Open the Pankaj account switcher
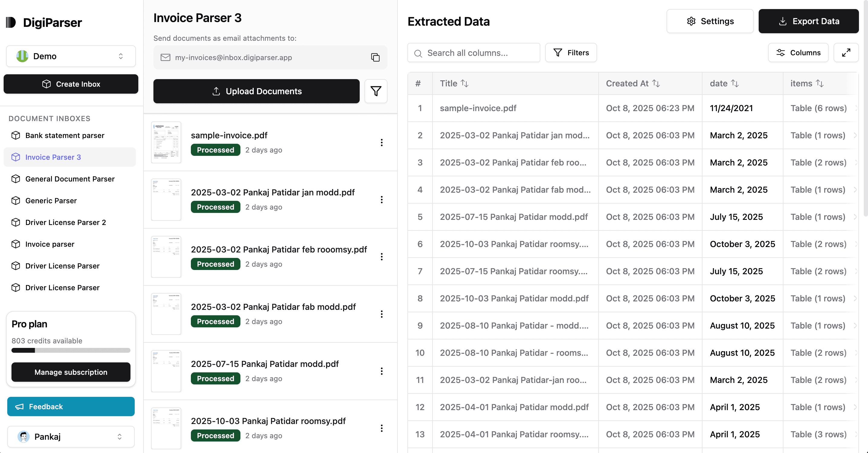 [x=70, y=436]
